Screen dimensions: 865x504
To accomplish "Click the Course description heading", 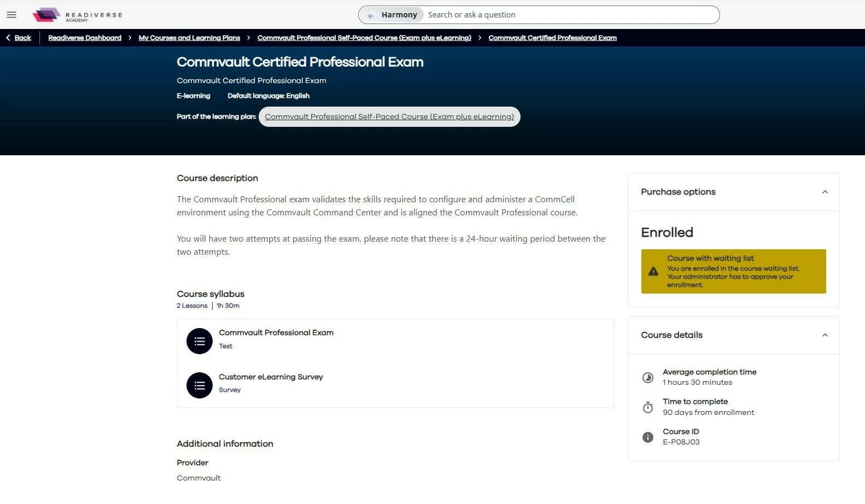I will (218, 178).
